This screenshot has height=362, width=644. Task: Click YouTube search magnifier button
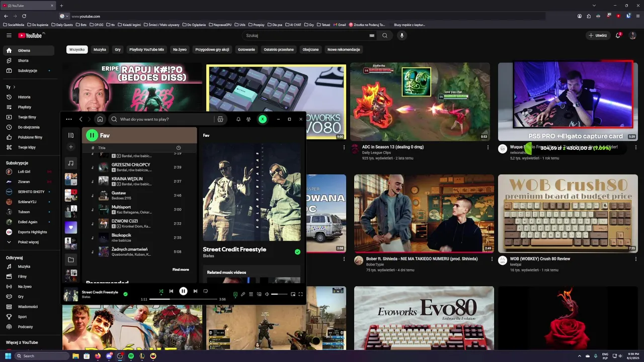[x=385, y=36]
